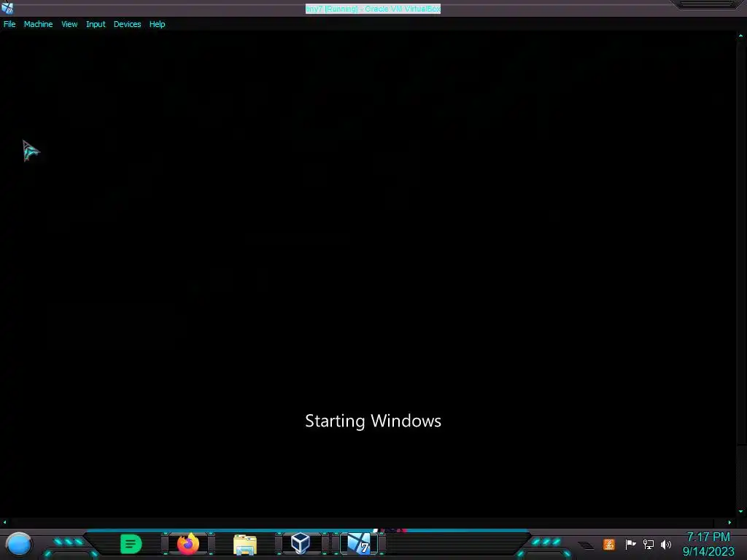
Task: Open the File menu
Action: [x=9, y=24]
